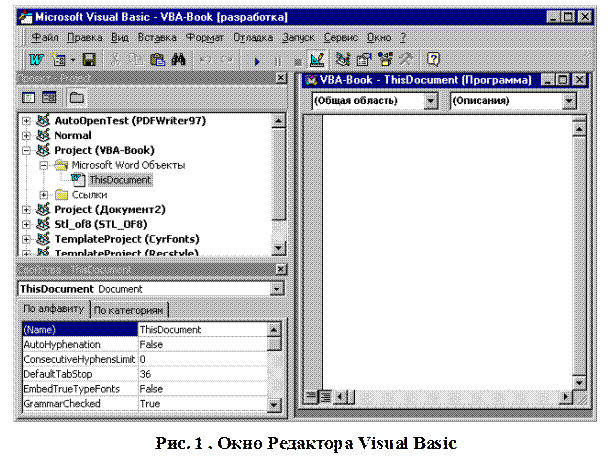Collapse Microsoft Word Объекты folder
The height and width of the screenshot is (467, 612).
44,165
